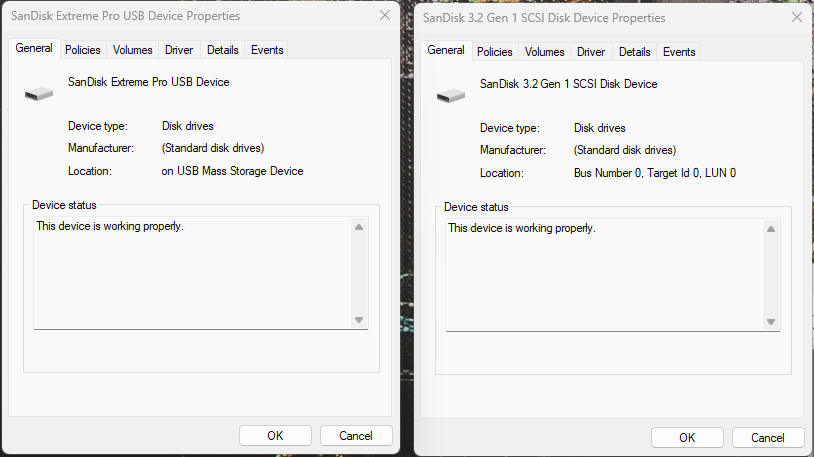Select General tab in SCSI Disk Device window
This screenshot has height=457, width=814.
click(446, 50)
